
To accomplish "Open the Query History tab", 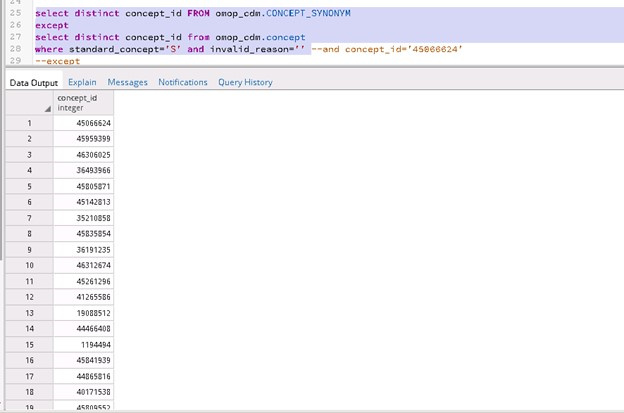I will tap(245, 82).
